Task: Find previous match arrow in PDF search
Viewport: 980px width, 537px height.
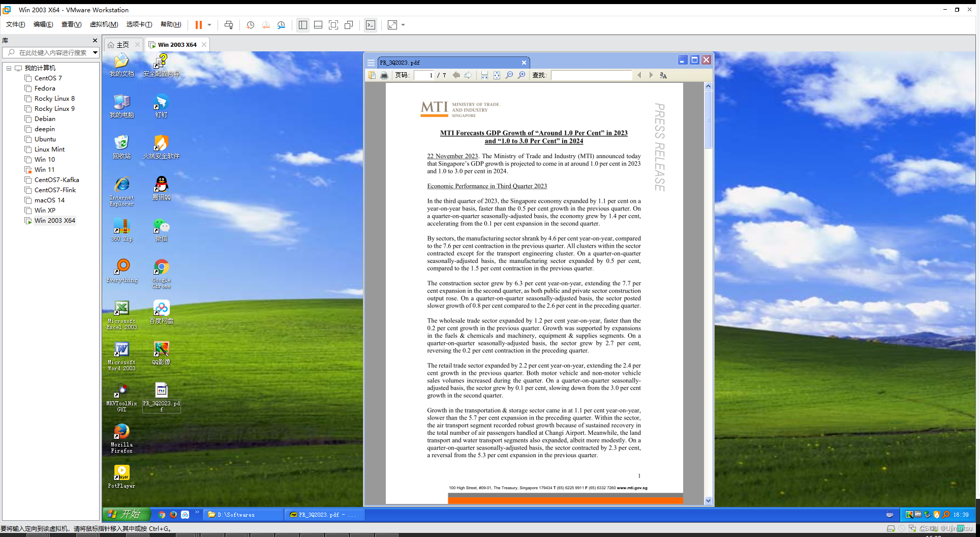Action: pyautogui.click(x=639, y=75)
